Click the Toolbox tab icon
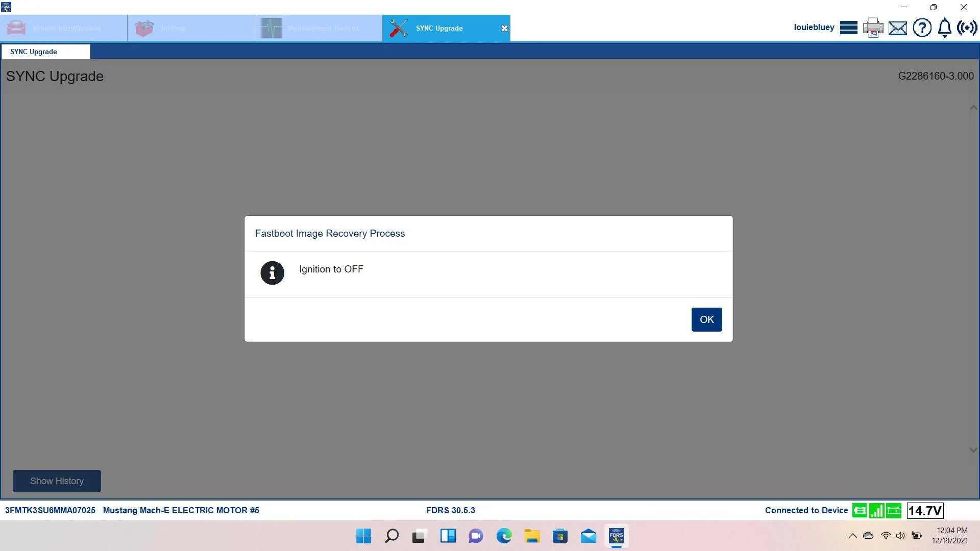Viewport: 980px width, 551px height. click(x=144, y=28)
